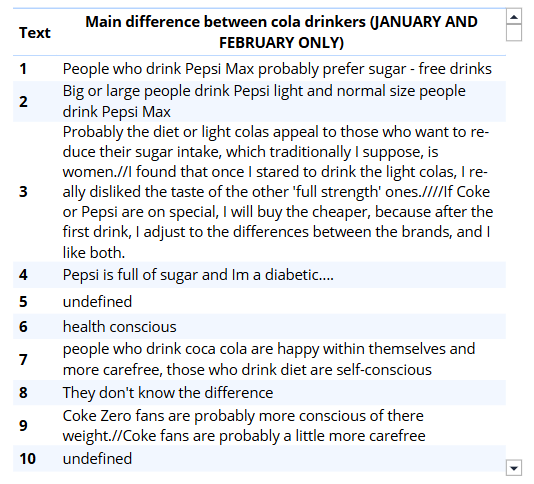
Task: Click the 'undefined' text in row 5
Action: click(97, 302)
